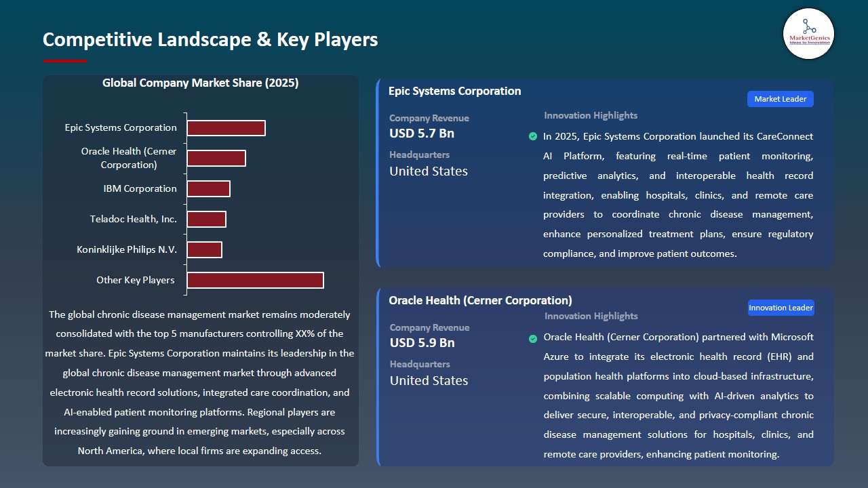Image resolution: width=868 pixels, height=488 pixels.
Task: Select the red underline beneath the slide title
Action: 64,59
